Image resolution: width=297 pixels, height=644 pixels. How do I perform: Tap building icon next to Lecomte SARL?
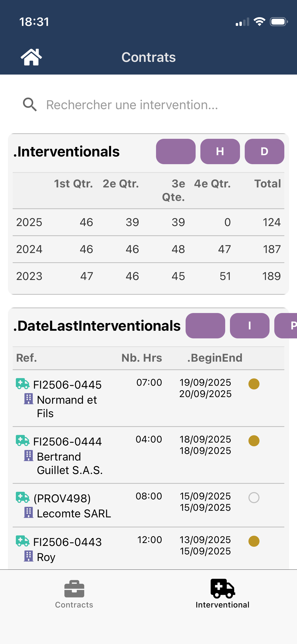tap(29, 513)
